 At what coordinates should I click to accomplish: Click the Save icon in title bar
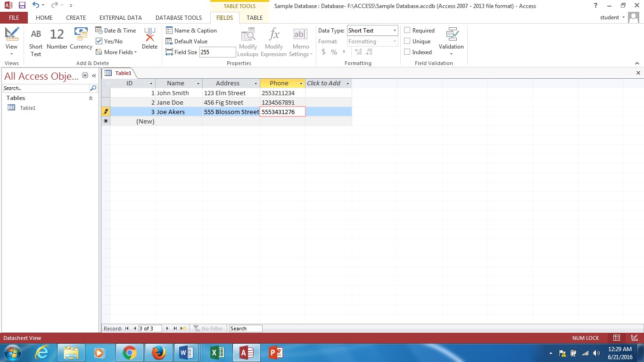coord(22,6)
